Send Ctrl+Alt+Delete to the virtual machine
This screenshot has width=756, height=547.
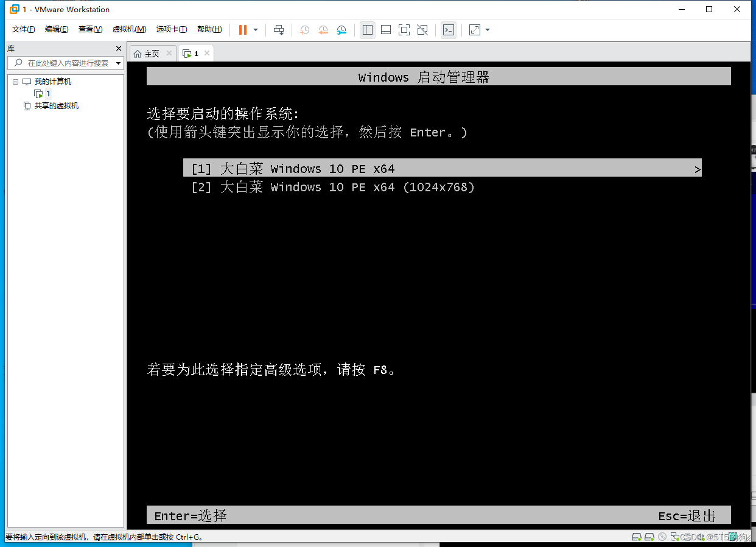(279, 29)
